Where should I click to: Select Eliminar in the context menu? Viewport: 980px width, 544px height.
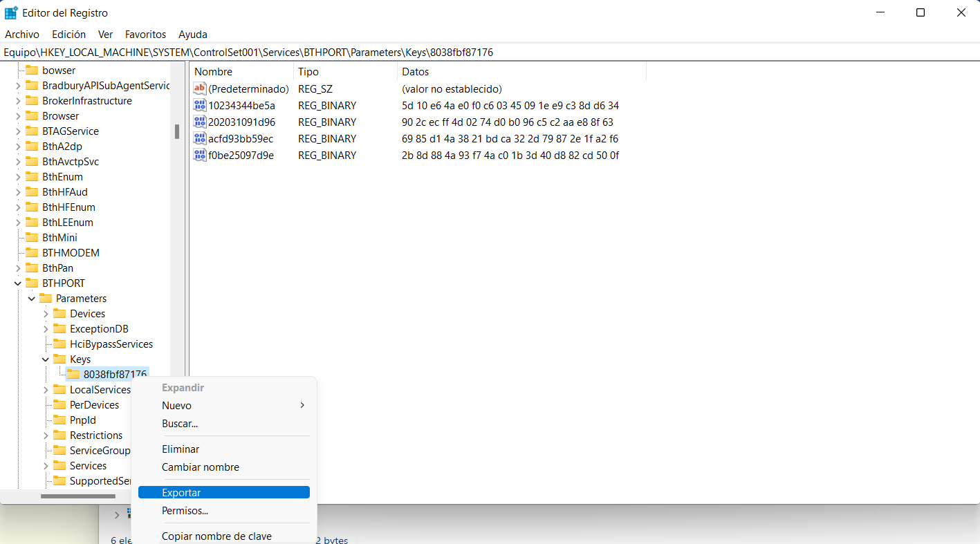pyautogui.click(x=181, y=449)
